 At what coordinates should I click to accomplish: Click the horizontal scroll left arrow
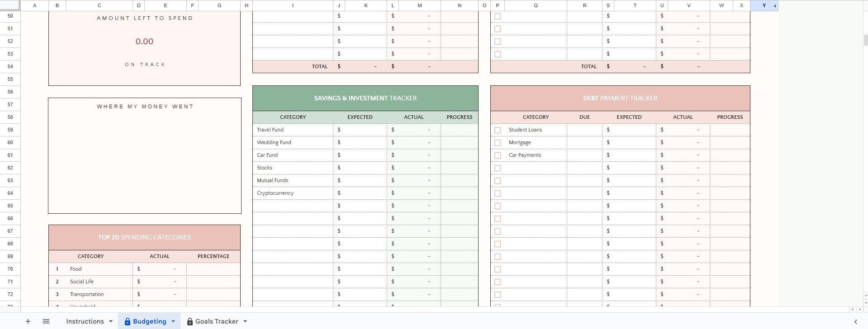(853, 309)
